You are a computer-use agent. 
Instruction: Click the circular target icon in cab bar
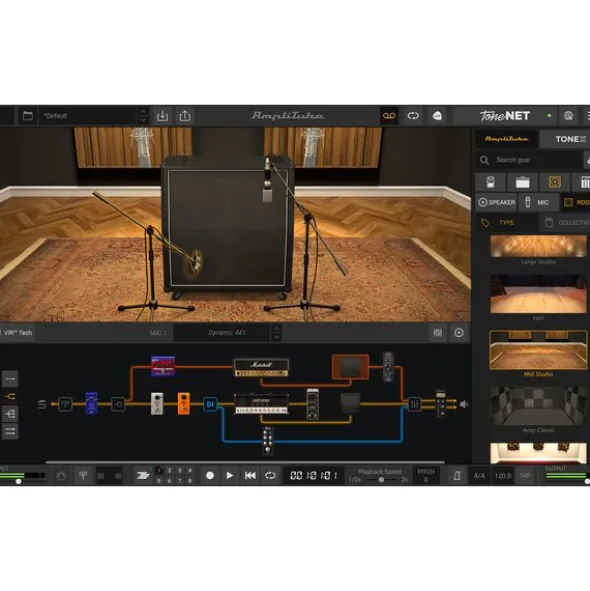point(459,333)
